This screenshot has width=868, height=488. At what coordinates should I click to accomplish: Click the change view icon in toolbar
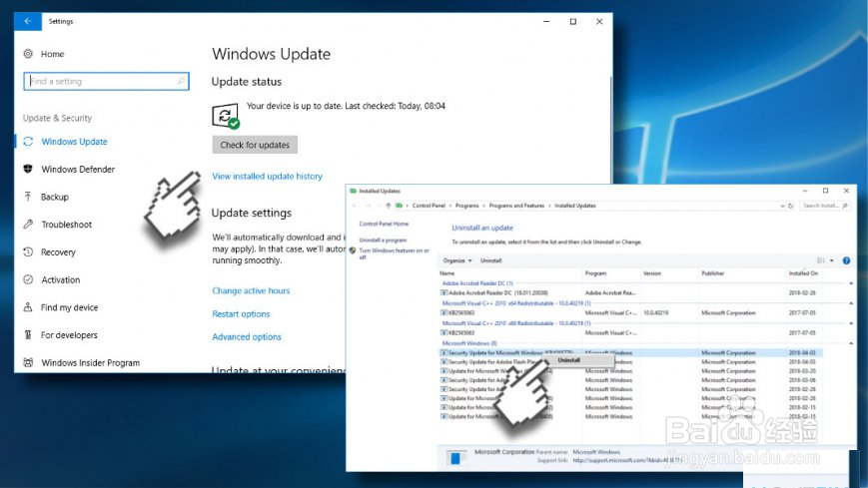821,260
